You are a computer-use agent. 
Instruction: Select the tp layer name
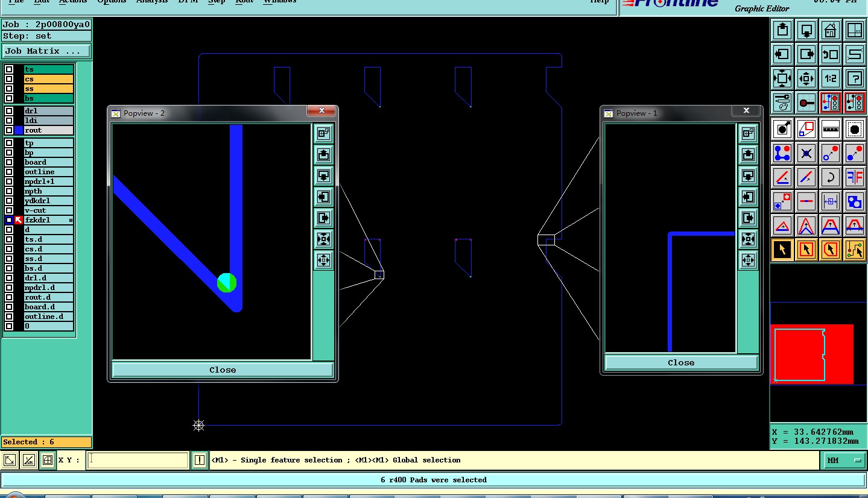click(x=48, y=143)
